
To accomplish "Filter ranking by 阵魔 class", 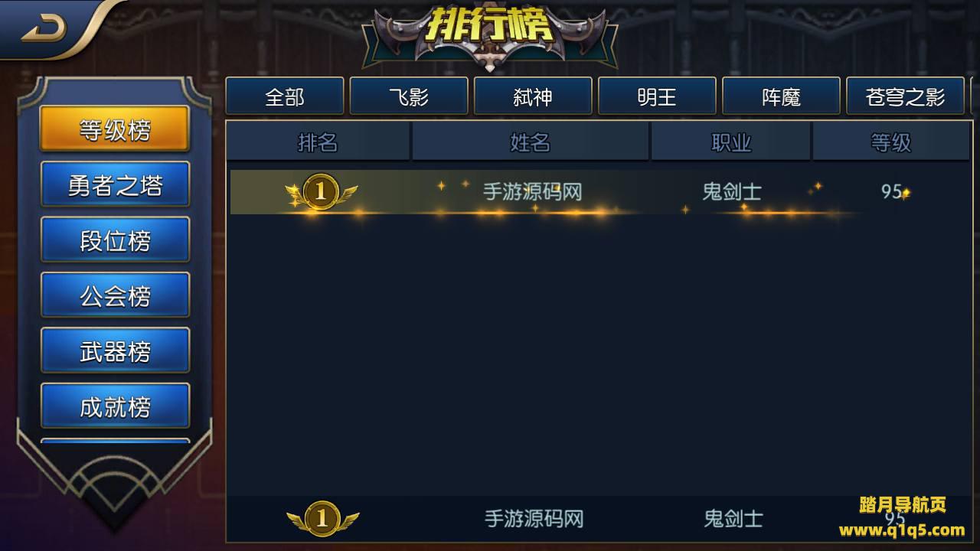I will [781, 96].
